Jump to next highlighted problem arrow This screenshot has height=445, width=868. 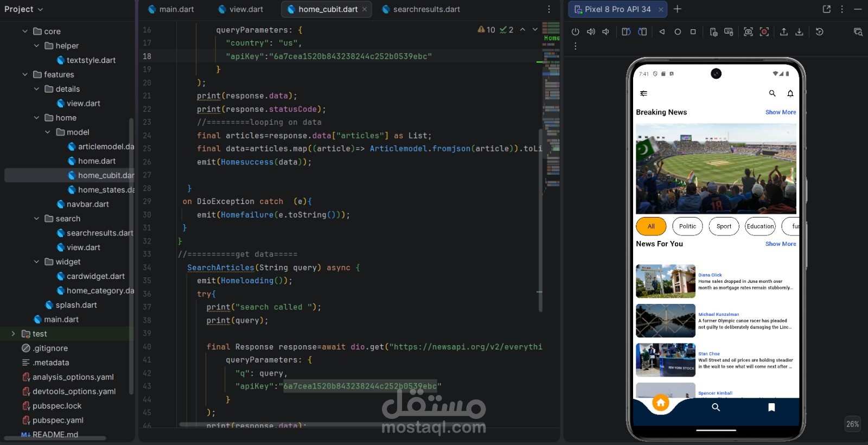tap(535, 29)
